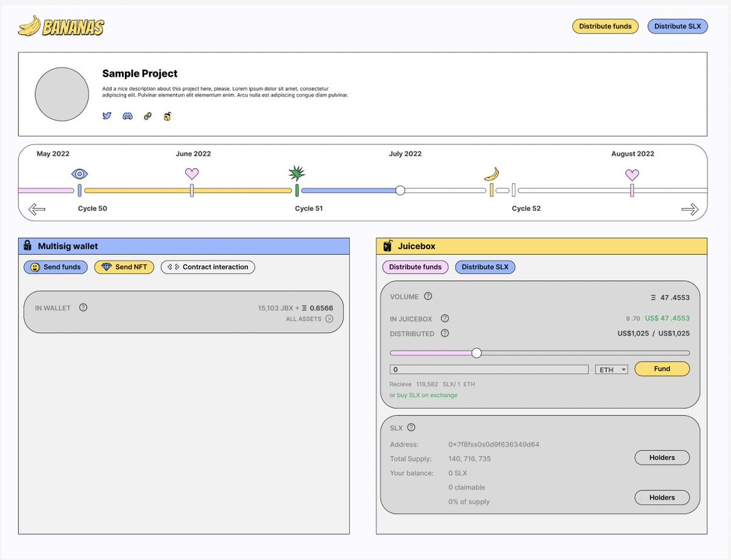The height and width of the screenshot is (560, 731).
Task: Go back with timeline left arrow
Action: pyautogui.click(x=37, y=210)
